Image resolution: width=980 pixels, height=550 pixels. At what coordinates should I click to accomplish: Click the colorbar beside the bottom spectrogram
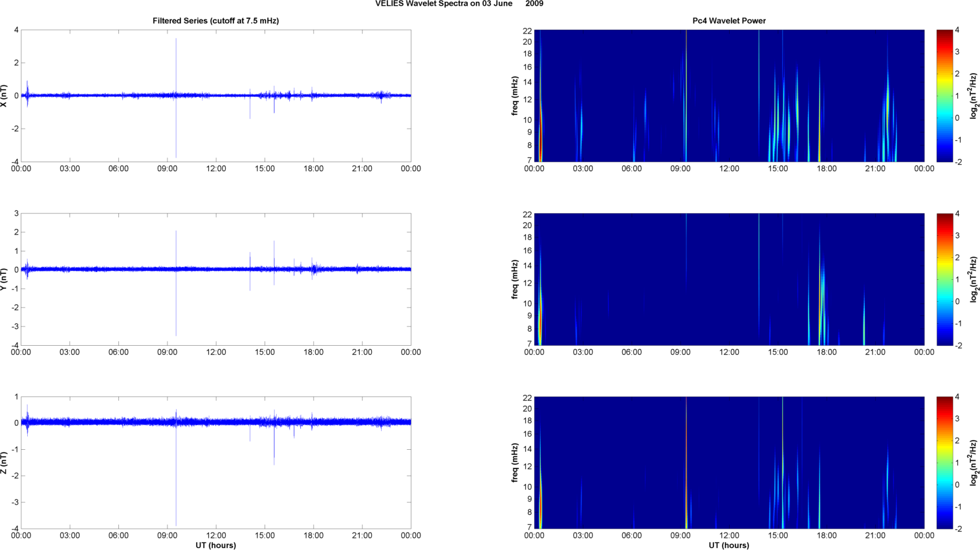pyautogui.click(x=944, y=463)
